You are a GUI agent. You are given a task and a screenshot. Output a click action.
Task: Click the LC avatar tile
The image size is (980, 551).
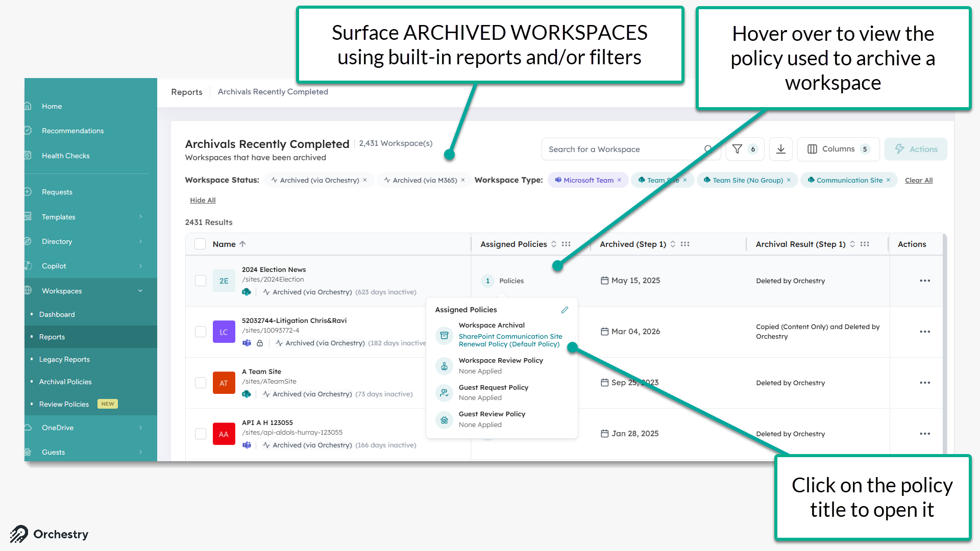pos(224,332)
